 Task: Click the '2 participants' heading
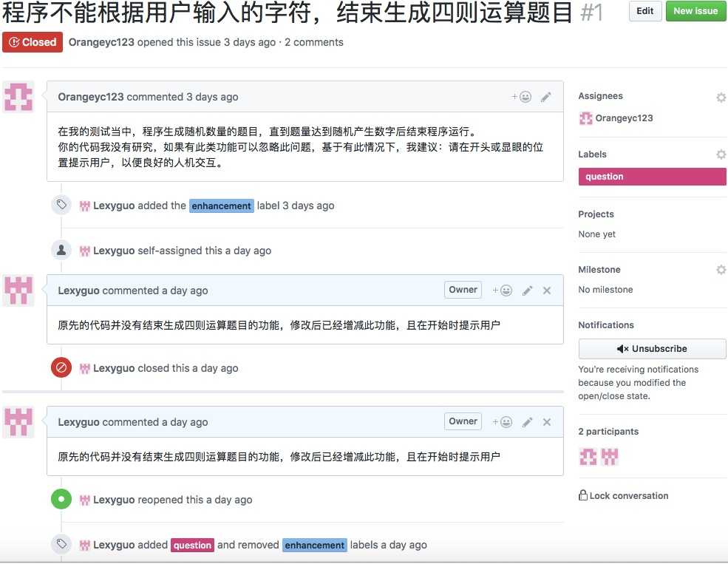(608, 432)
